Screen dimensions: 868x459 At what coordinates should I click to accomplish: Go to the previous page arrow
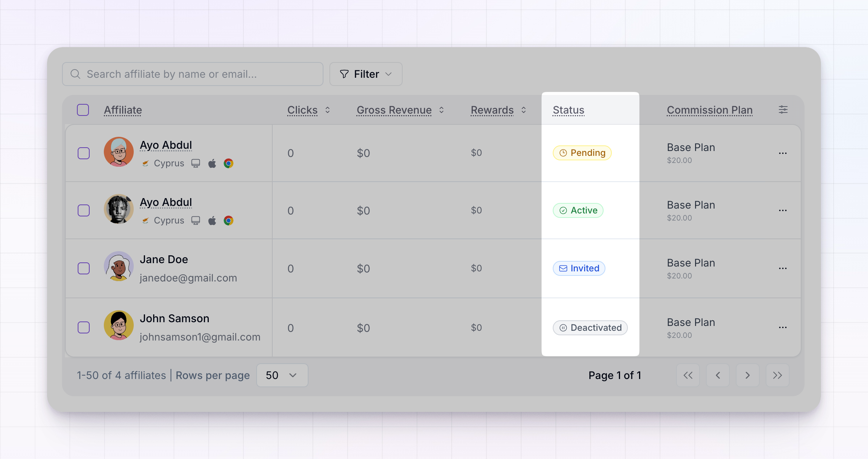tap(718, 375)
